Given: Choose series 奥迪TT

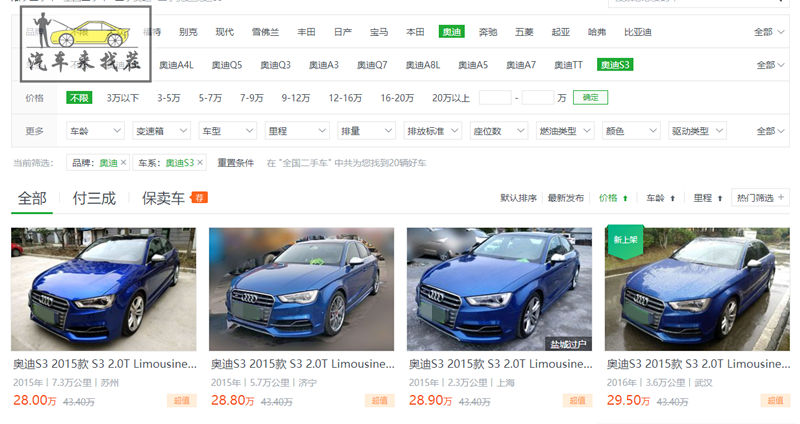Looking at the screenshot, I should [x=568, y=65].
